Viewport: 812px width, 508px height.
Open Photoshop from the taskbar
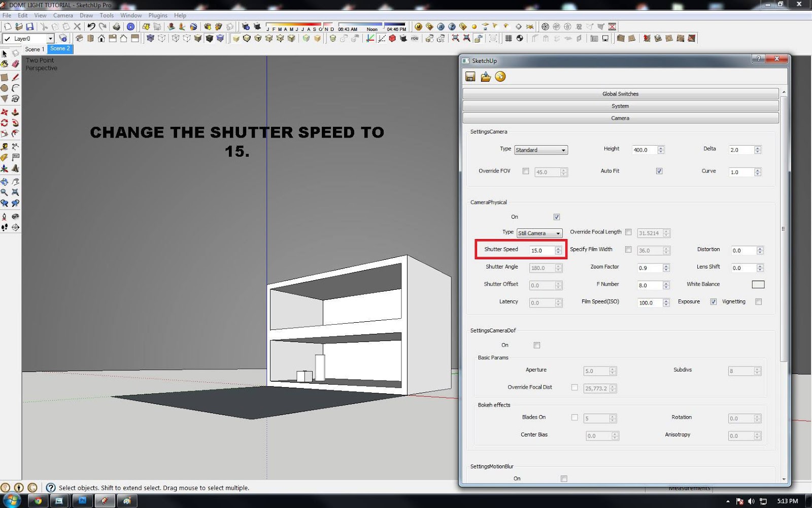click(82, 500)
